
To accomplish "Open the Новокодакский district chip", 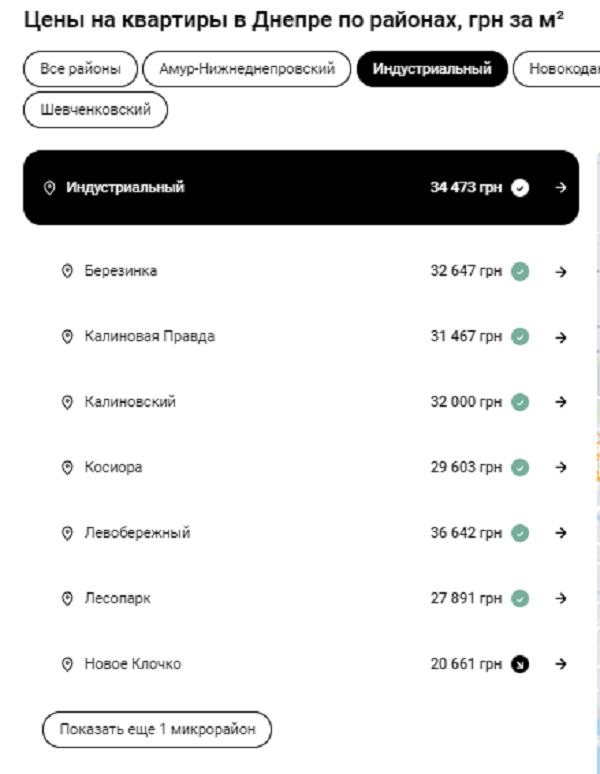I will 557,69.
